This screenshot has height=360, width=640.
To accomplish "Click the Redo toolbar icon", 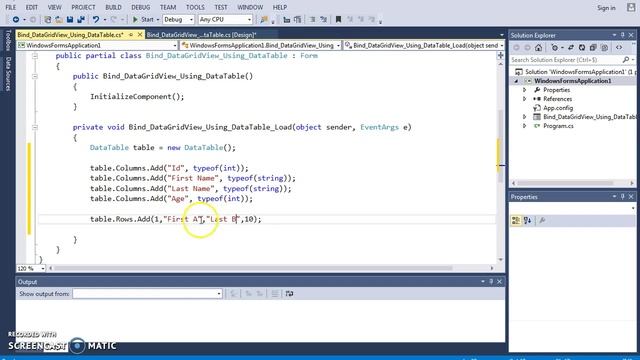I will (x=113, y=19).
